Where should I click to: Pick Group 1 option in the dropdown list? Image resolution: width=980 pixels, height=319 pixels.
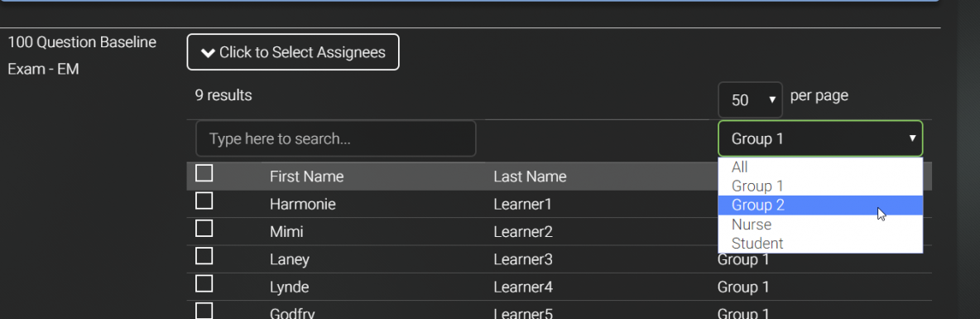[x=820, y=186]
